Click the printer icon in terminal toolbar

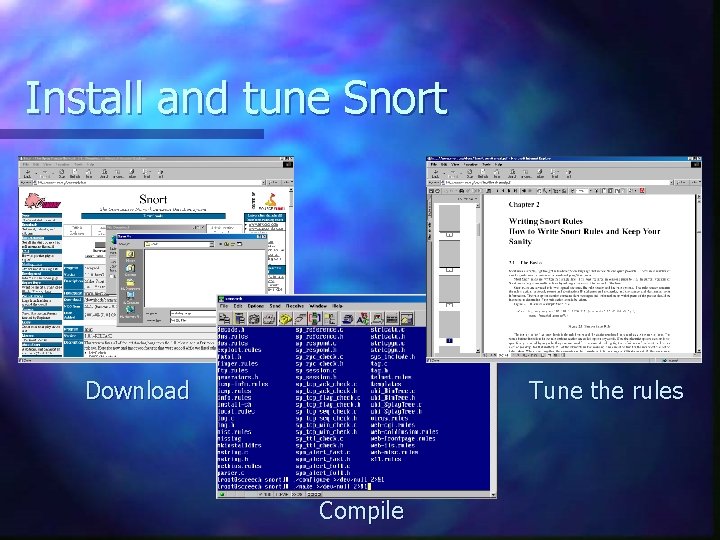pyautogui.click(x=348, y=318)
